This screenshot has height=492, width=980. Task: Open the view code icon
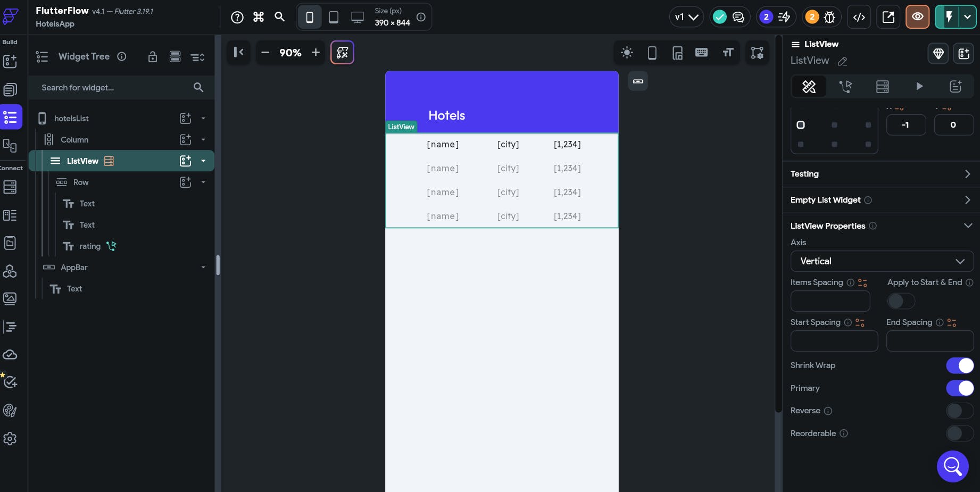point(859,17)
